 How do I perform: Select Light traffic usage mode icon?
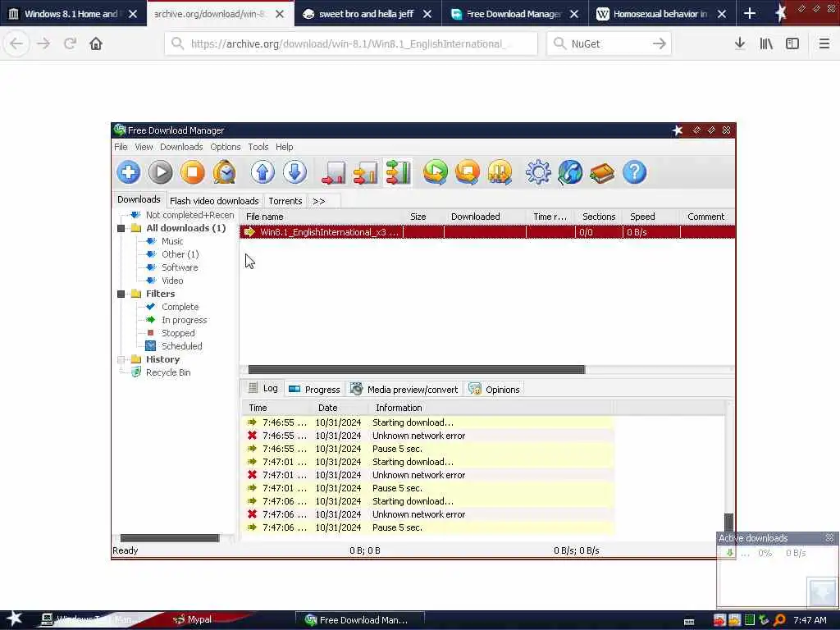[x=333, y=172]
